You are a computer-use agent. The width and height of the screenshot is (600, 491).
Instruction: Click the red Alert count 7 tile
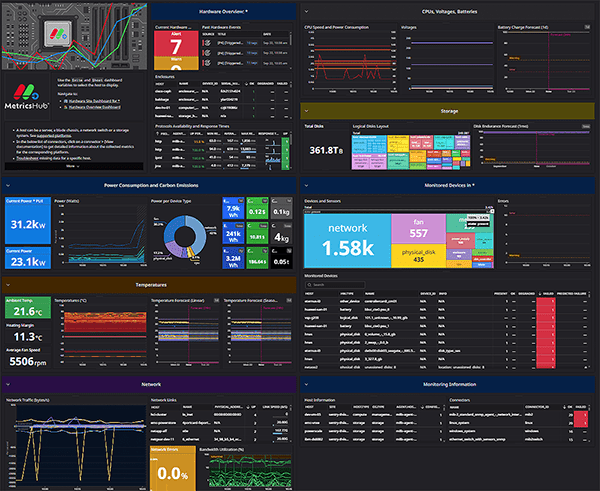tap(175, 43)
